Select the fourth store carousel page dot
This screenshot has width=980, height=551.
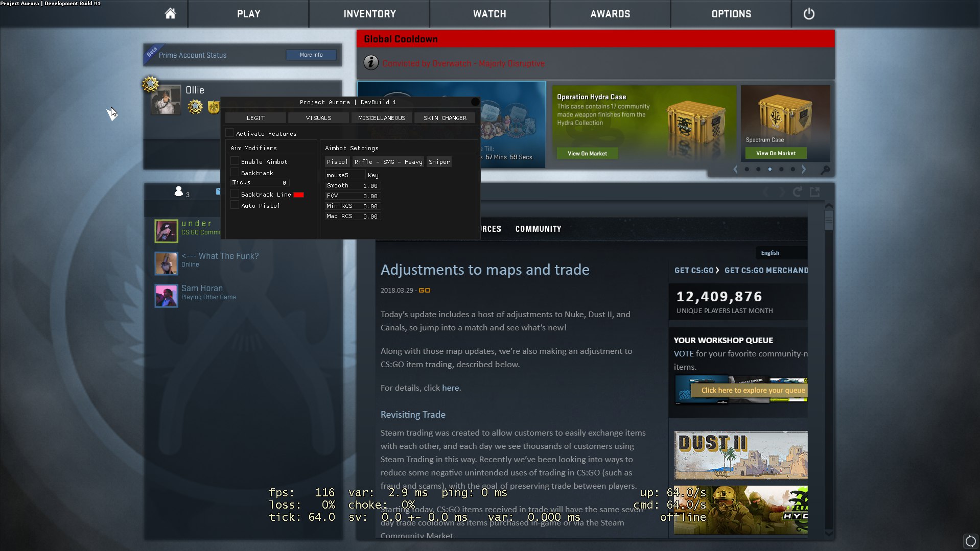[781, 169]
